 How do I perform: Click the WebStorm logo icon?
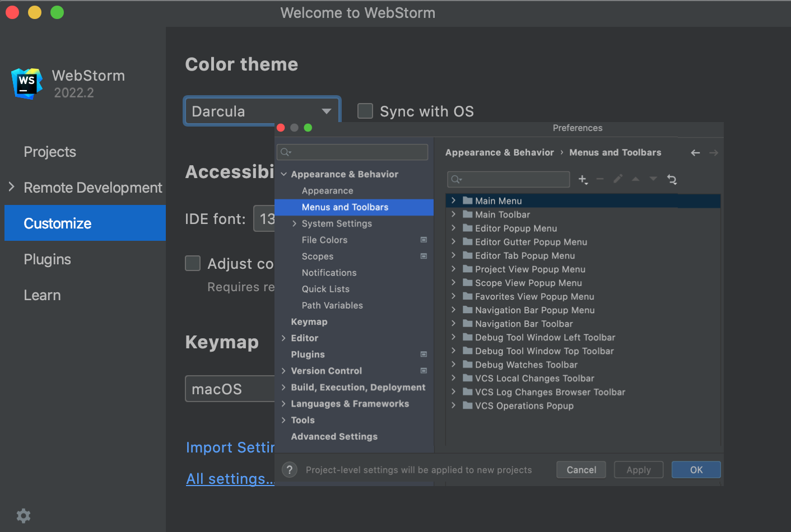tap(27, 83)
